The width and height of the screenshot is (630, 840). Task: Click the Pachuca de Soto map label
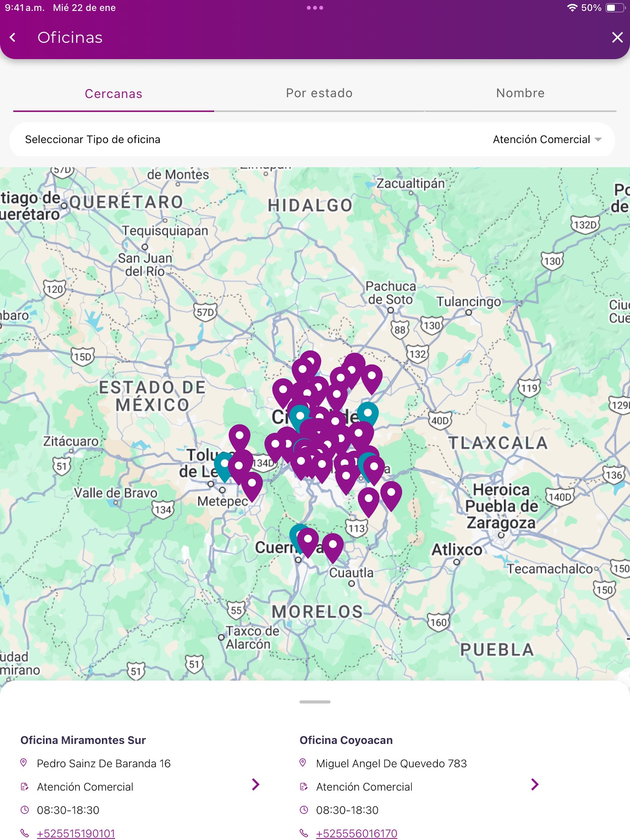point(391,293)
